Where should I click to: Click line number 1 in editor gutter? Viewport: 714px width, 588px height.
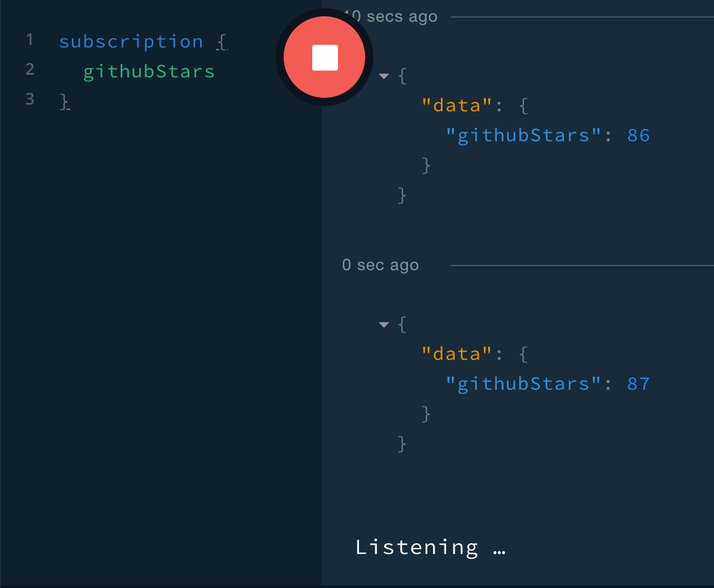click(x=30, y=39)
